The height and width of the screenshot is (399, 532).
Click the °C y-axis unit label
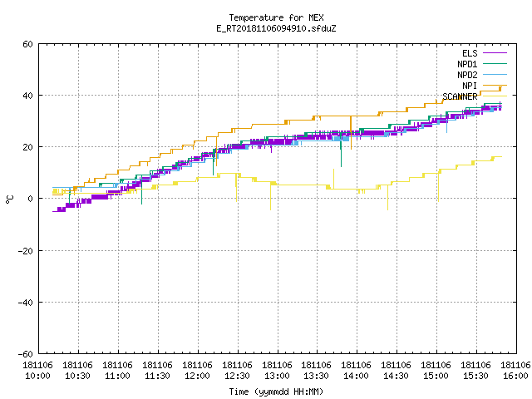tap(10, 199)
